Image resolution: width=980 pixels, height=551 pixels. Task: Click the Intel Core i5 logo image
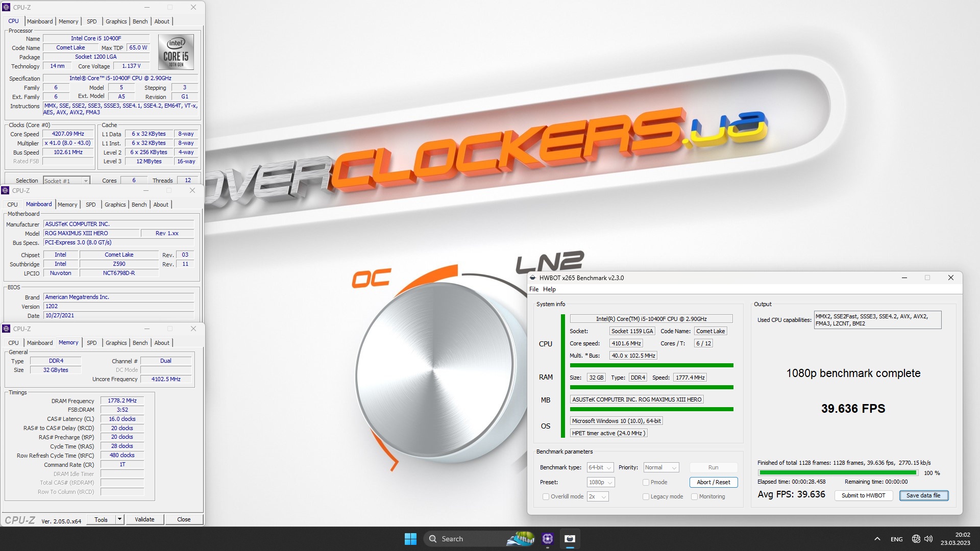(x=176, y=52)
